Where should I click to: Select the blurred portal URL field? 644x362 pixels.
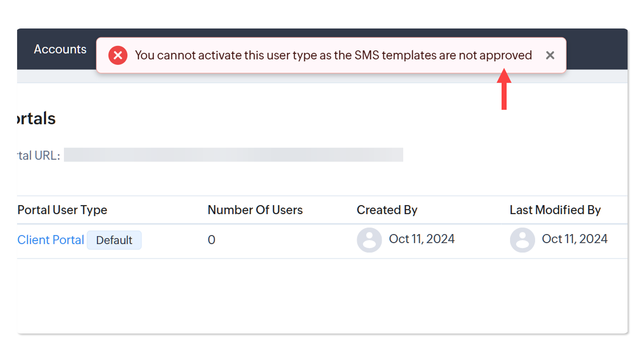(x=233, y=155)
